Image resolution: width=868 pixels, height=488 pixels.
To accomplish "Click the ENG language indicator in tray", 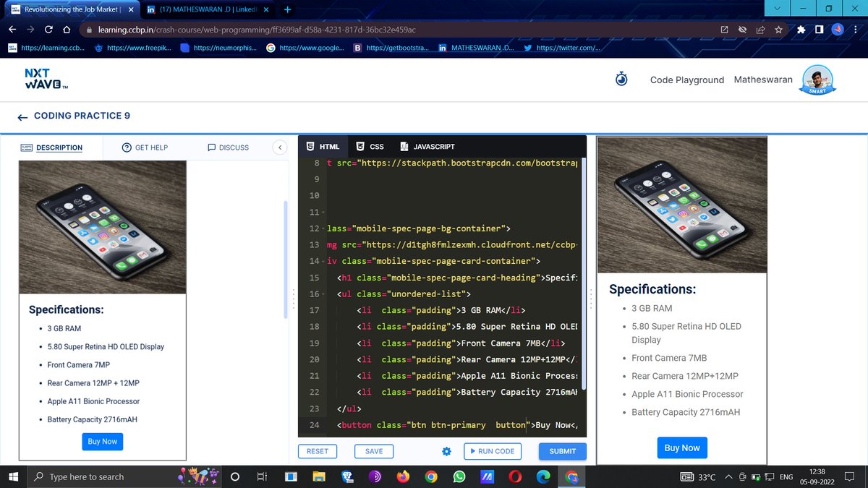I will 786,477.
